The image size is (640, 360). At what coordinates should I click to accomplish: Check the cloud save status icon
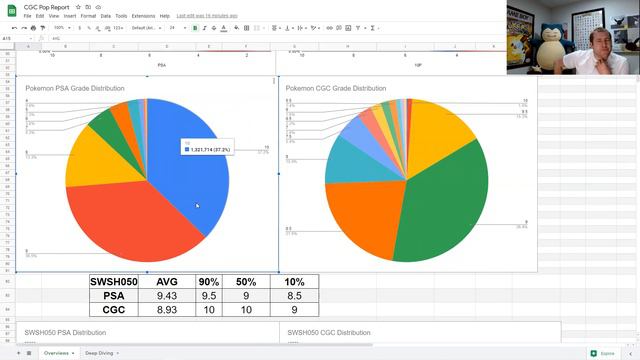tap(98, 7)
